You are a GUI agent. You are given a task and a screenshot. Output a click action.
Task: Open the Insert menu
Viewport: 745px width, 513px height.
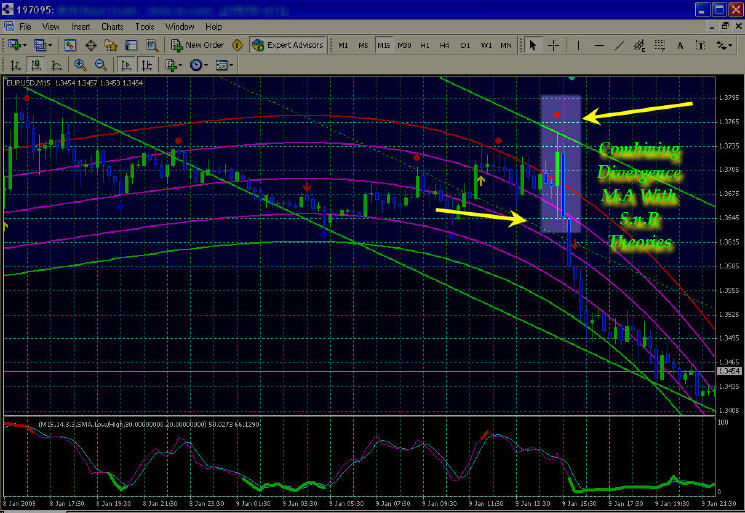80,27
